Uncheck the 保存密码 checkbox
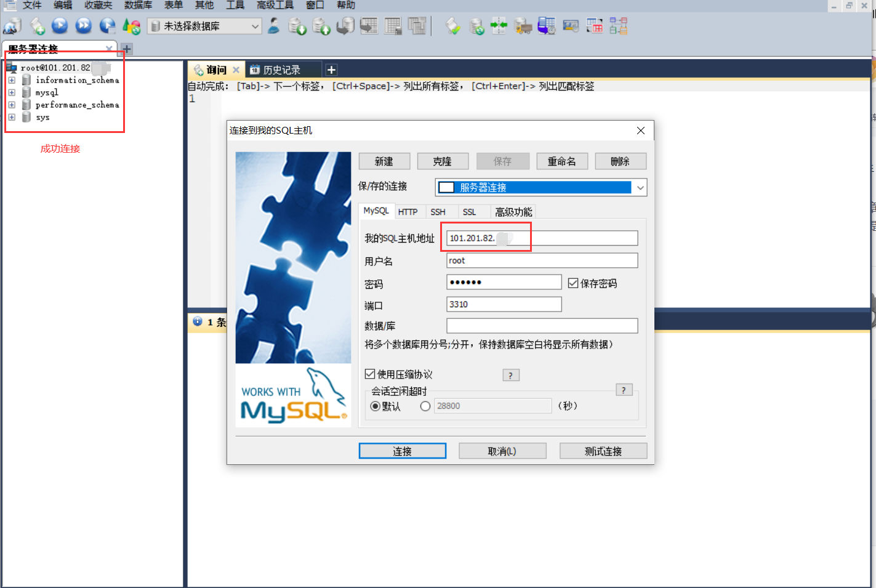 573,283
